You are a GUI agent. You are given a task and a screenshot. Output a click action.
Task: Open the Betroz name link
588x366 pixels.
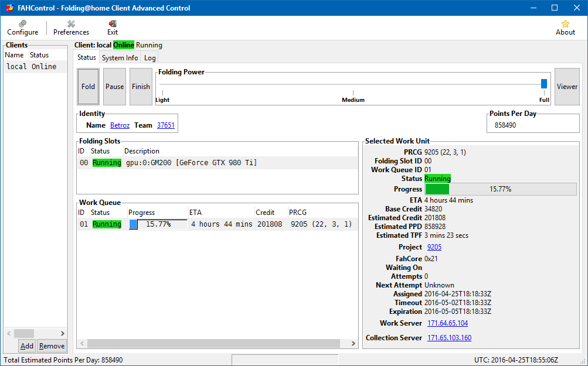120,125
